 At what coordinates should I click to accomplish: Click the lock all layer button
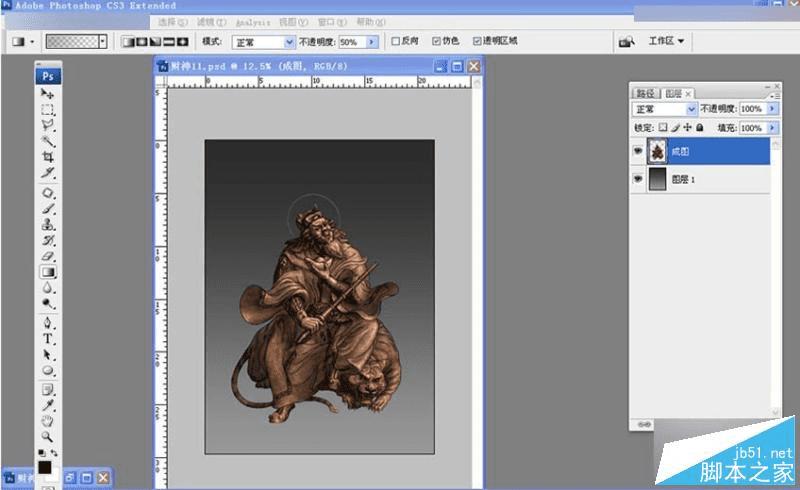(x=700, y=128)
